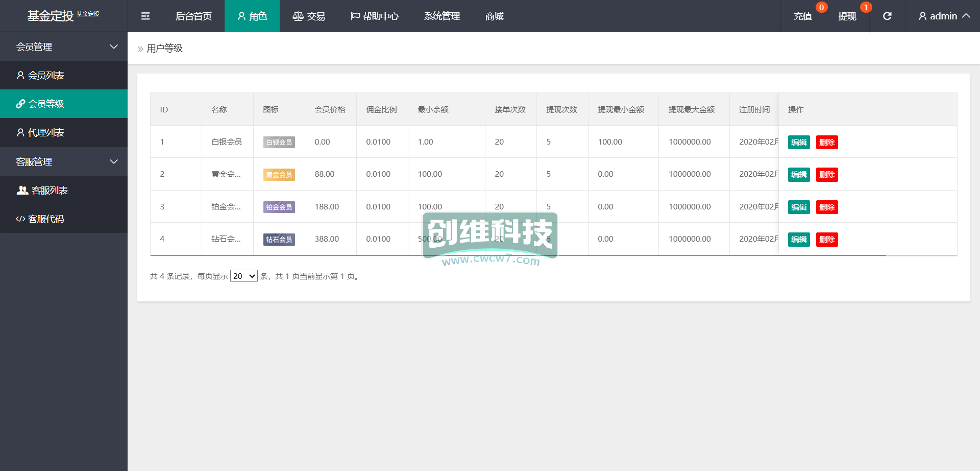This screenshot has height=471, width=980.
Task: Delete the 钻石会员 level row
Action: point(827,240)
